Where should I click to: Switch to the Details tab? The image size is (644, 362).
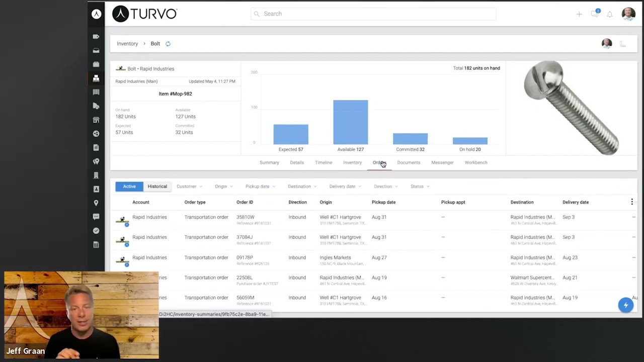[x=297, y=162]
